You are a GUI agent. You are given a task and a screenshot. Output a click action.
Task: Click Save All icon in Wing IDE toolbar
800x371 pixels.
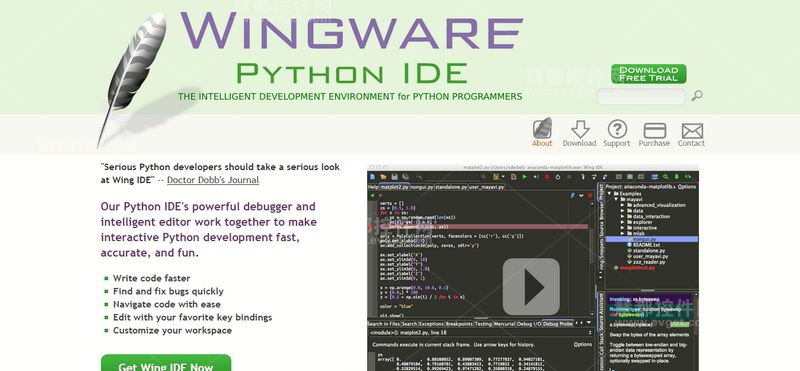[x=406, y=177]
